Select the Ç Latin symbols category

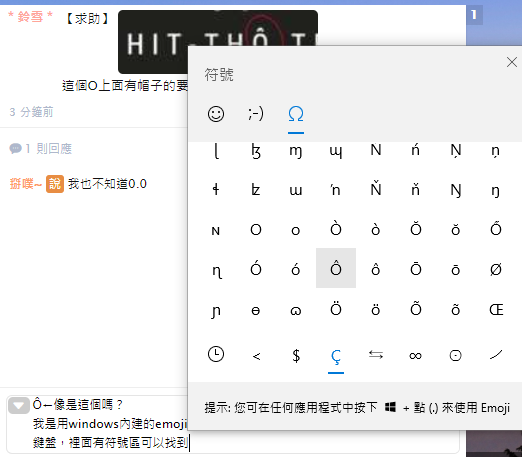(336, 357)
